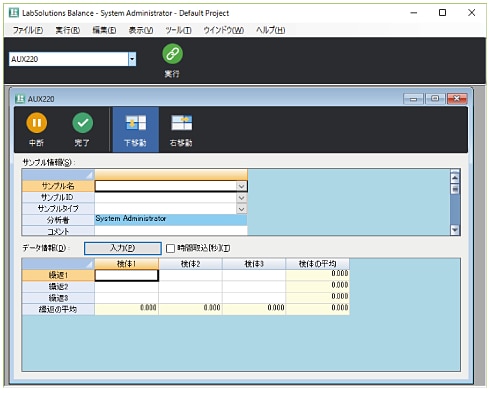This screenshot has height=393, width=490.
Task: Open the 編集(E) menu
Action: [104, 30]
